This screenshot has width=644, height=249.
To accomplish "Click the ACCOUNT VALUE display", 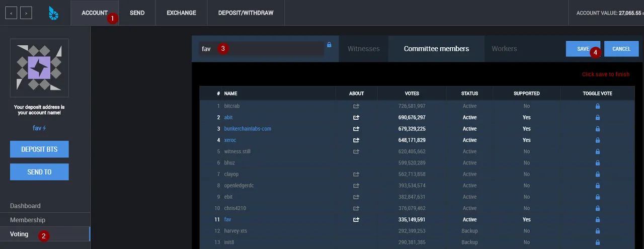I will [x=609, y=13].
